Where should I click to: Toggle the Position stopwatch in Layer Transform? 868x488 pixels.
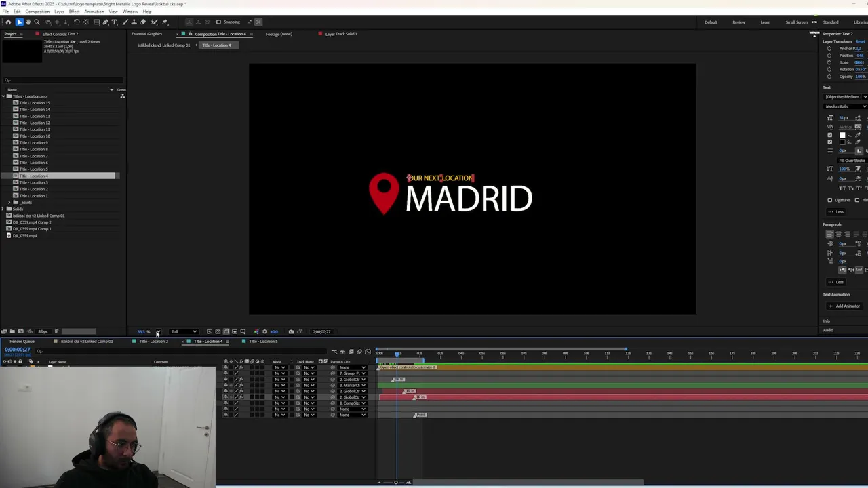click(829, 56)
